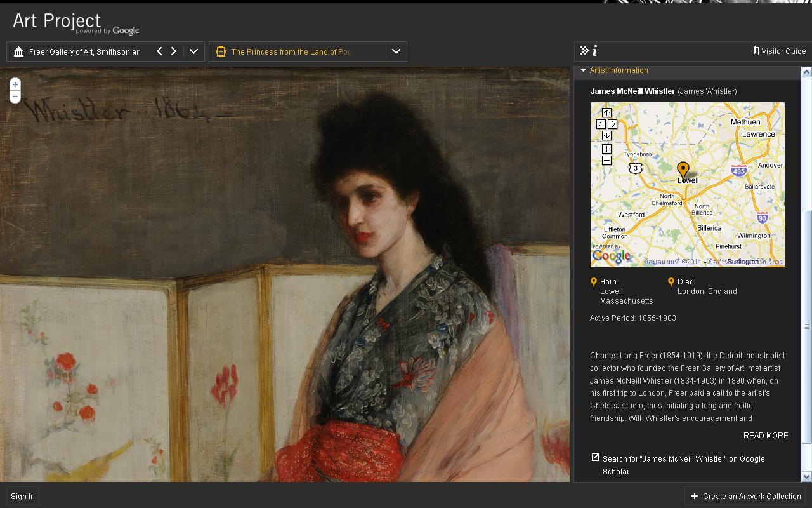Pan the map down arrow
Screen dimensions: 812x508
[606, 135]
